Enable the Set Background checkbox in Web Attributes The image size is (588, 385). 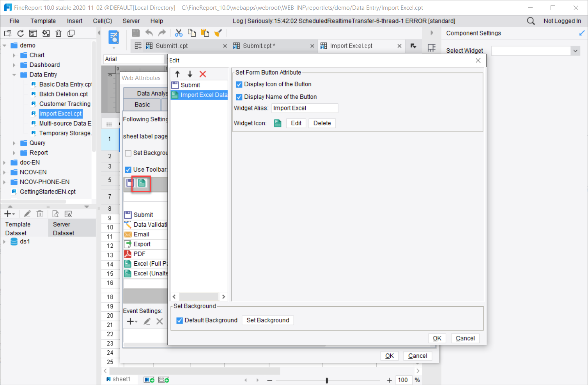(x=128, y=153)
